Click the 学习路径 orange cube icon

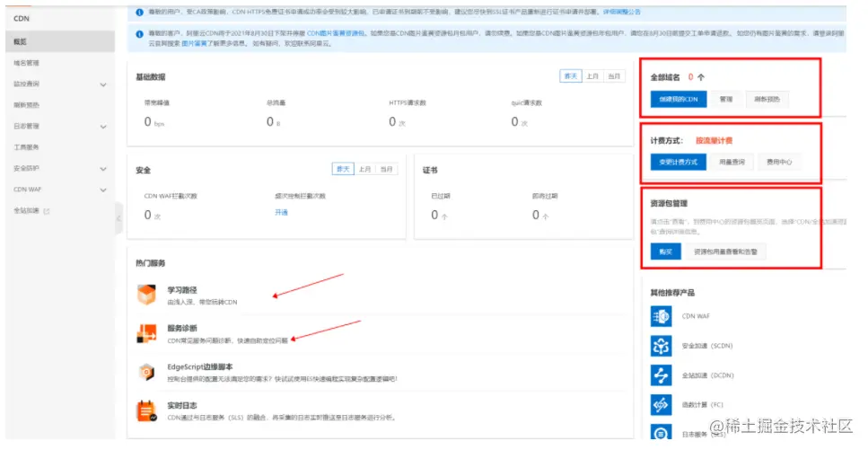pyautogui.click(x=146, y=295)
